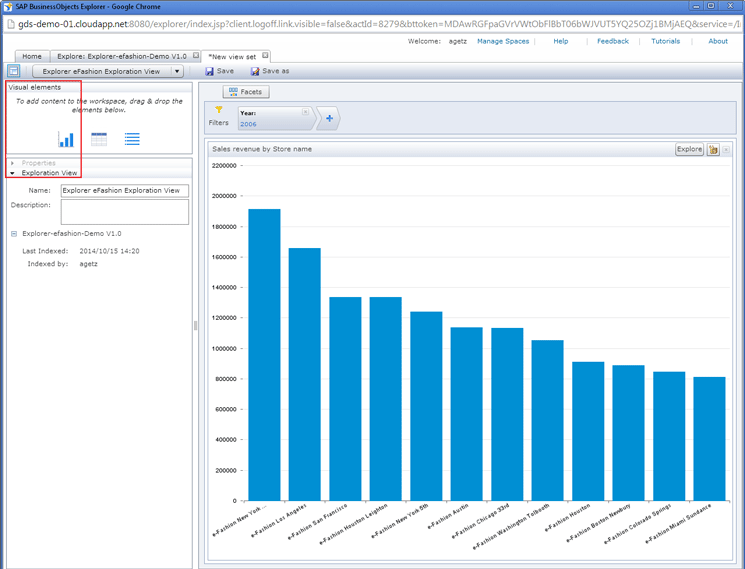Collapse the Exploration View section
The image size is (745, 569).
point(13,173)
